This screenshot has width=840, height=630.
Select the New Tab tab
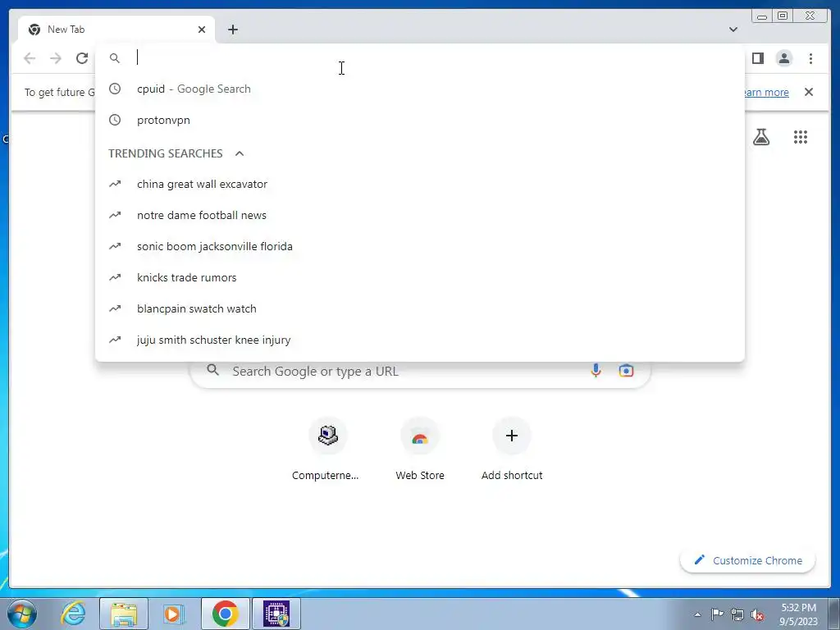116,30
